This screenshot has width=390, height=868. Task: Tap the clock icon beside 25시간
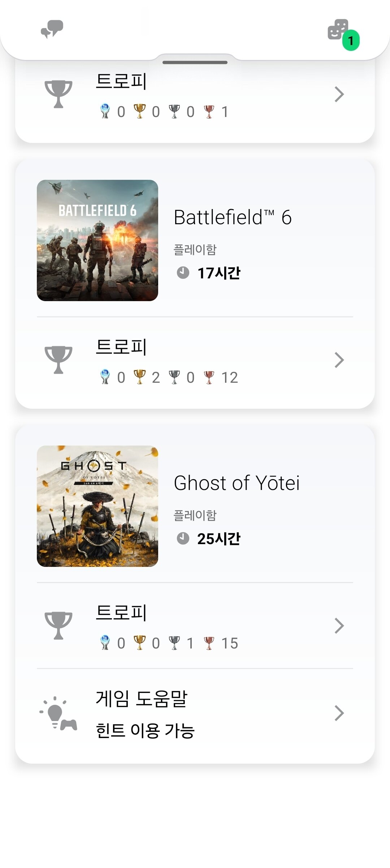click(x=183, y=538)
